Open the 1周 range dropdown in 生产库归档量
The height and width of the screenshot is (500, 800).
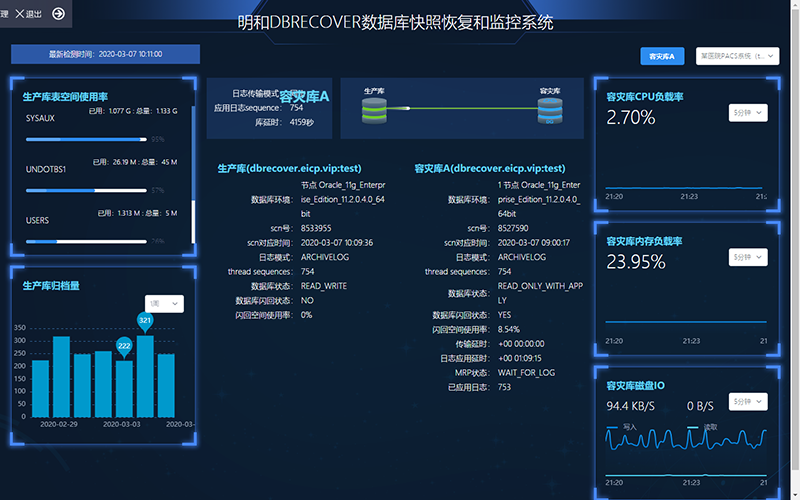(164, 304)
